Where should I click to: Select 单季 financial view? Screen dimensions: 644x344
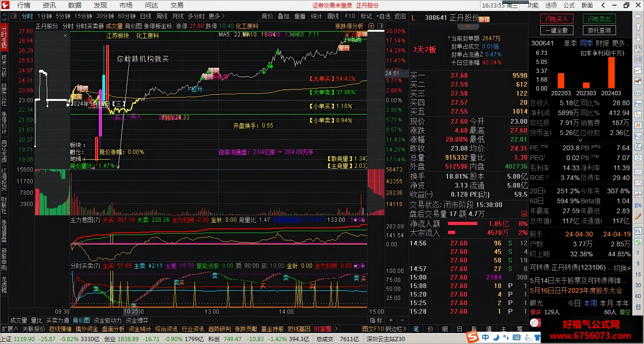[571, 43]
